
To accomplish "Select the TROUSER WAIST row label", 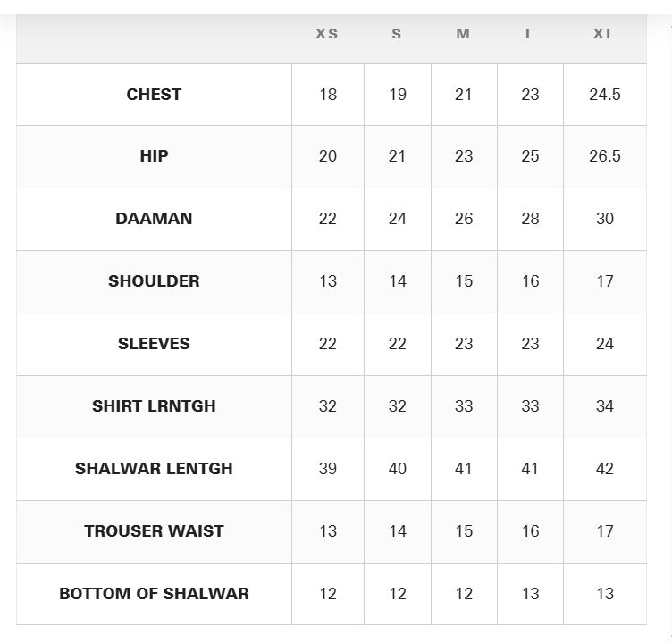I will click(x=154, y=531).
